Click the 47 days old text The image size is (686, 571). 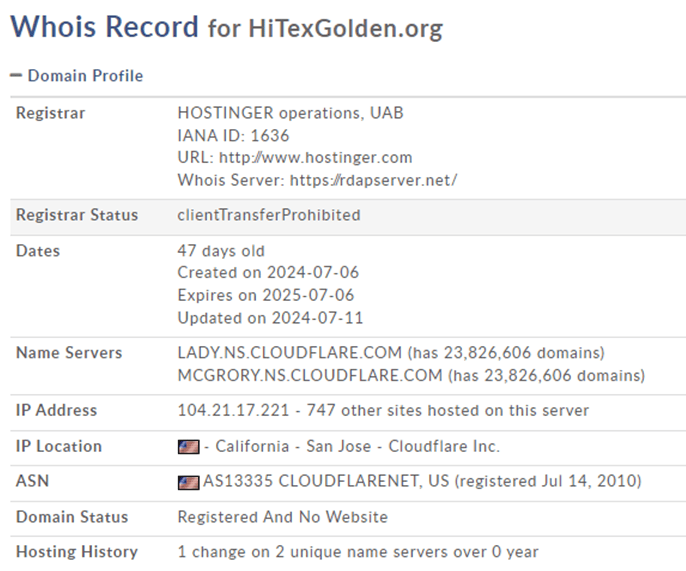(221, 251)
